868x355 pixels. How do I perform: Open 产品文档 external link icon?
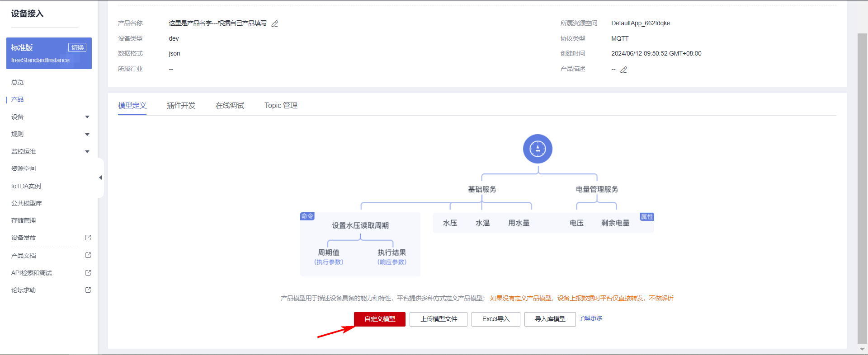88,256
